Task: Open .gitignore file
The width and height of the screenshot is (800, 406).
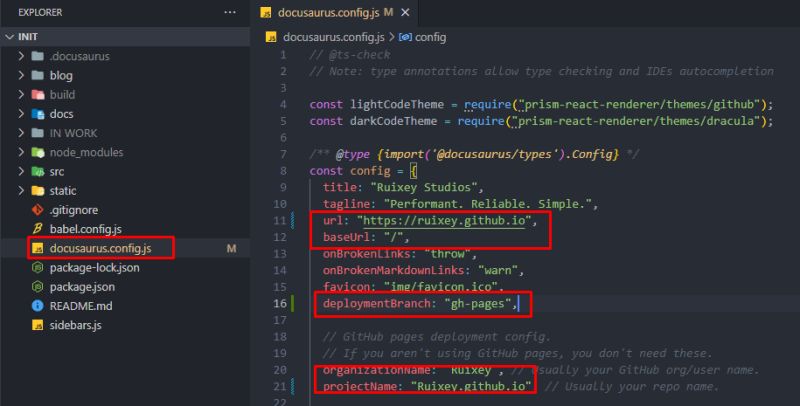Action: coord(74,210)
